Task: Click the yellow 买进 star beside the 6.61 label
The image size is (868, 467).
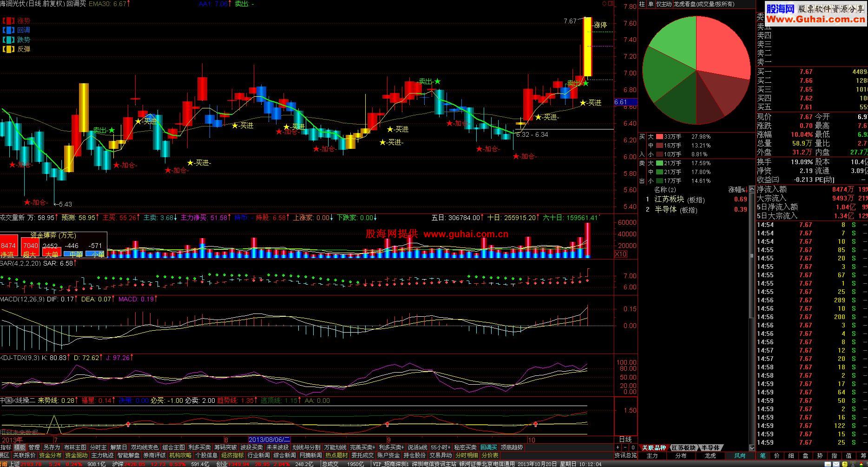Action: pyautogui.click(x=582, y=103)
